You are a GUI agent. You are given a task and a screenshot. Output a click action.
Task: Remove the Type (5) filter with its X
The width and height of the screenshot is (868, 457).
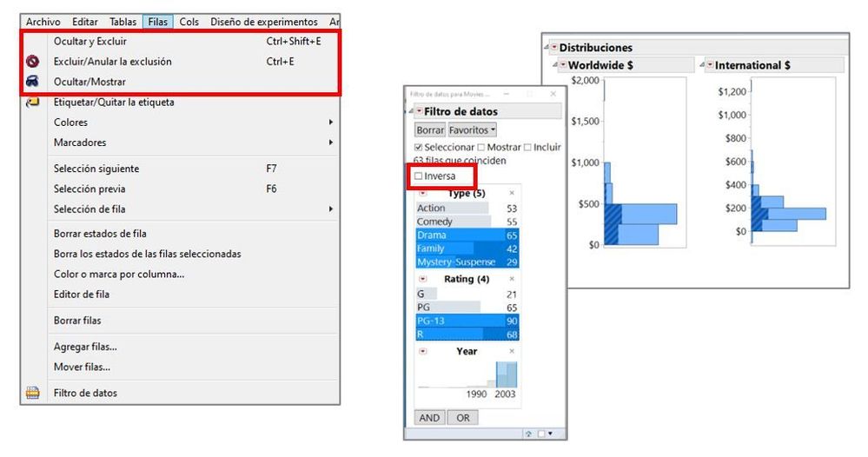[x=512, y=193]
